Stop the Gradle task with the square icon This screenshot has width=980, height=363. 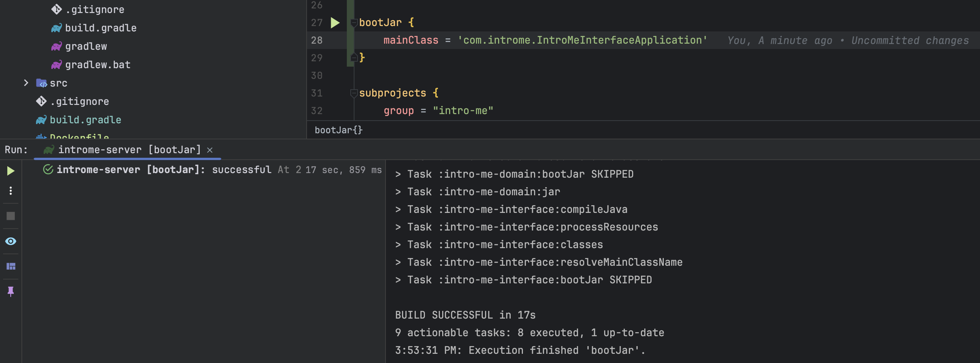[10, 216]
